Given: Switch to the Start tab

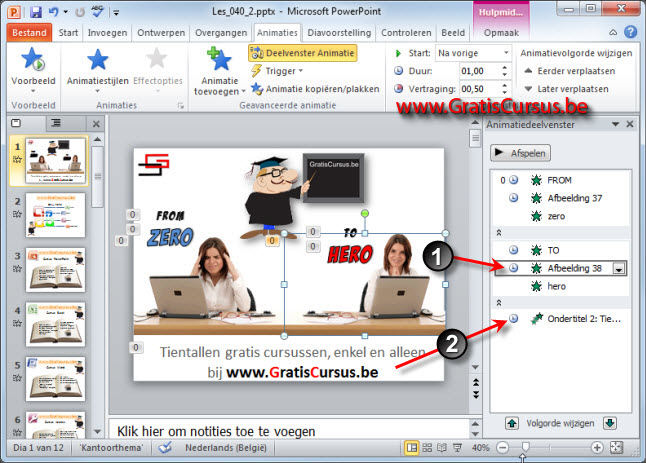Looking at the screenshot, I should click(68, 33).
